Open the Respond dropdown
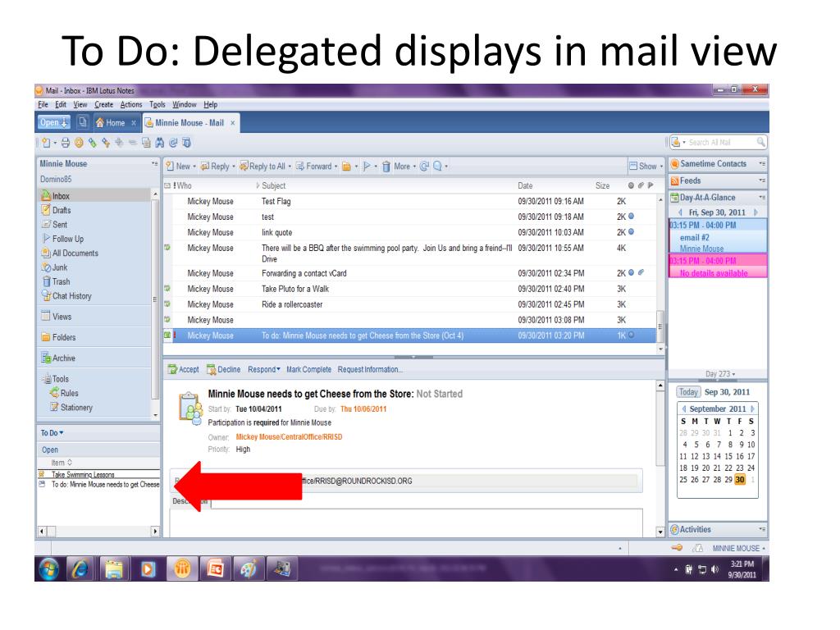The width and height of the screenshot is (840, 630). tap(263, 370)
